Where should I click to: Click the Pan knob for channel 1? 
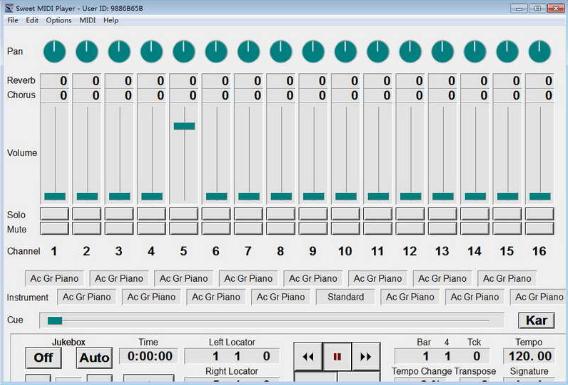55,51
